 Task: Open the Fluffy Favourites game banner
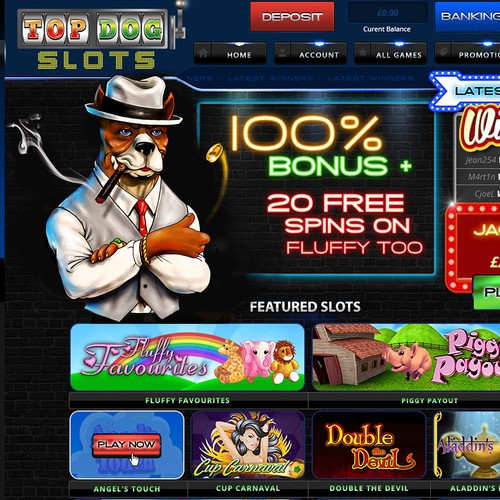pos(188,357)
